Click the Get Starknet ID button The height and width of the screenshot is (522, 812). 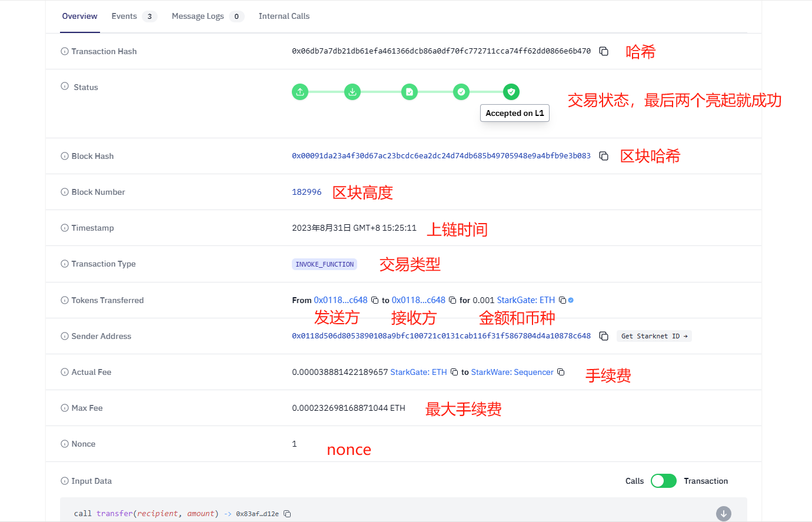[x=654, y=335]
